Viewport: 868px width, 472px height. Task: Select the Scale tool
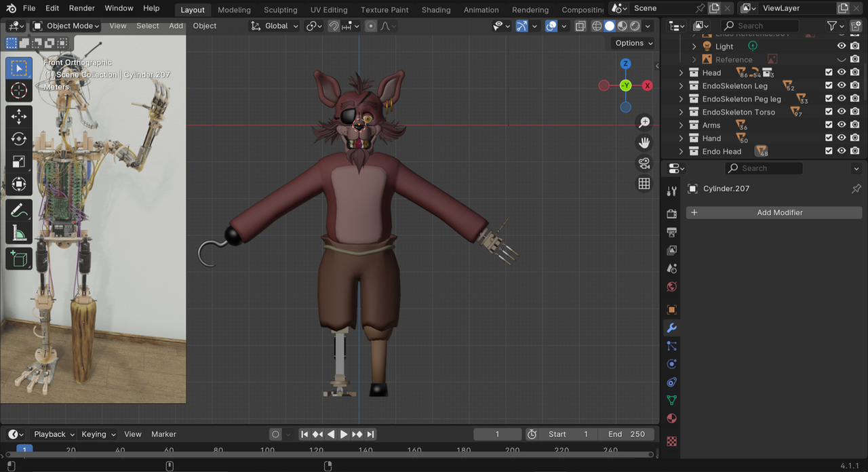click(19, 161)
